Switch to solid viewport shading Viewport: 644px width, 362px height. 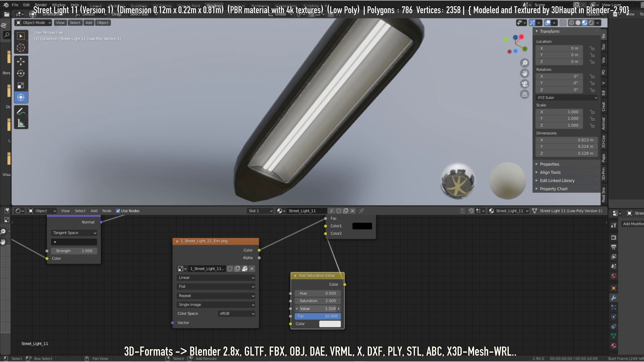(578, 23)
